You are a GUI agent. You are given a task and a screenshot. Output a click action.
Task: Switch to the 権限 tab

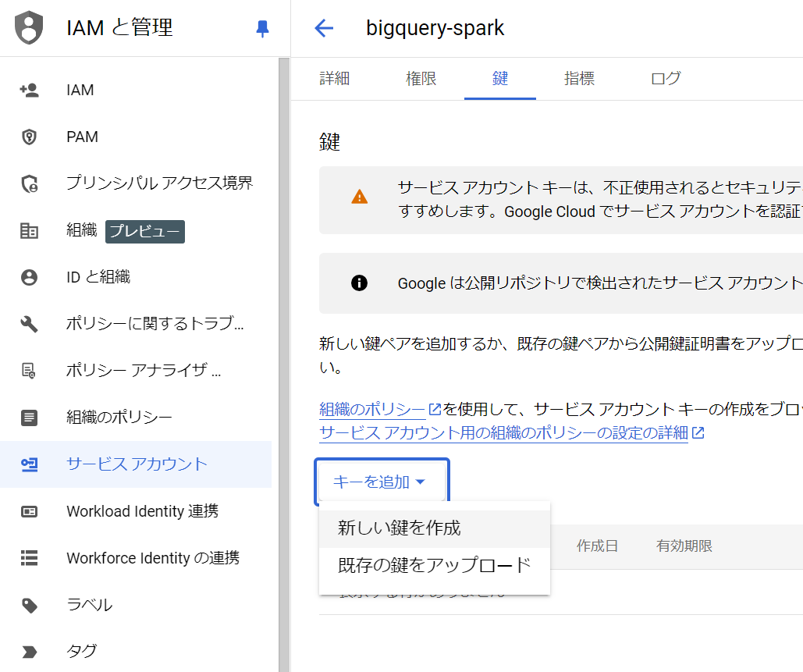(421, 78)
